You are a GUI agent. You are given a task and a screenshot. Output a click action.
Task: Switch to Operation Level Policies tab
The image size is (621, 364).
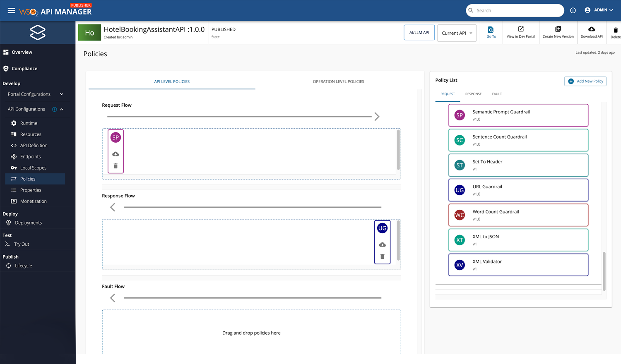[x=338, y=81]
